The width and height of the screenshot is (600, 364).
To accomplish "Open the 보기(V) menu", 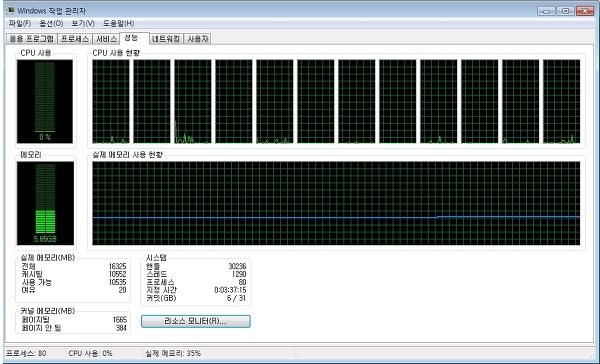I will tap(83, 23).
